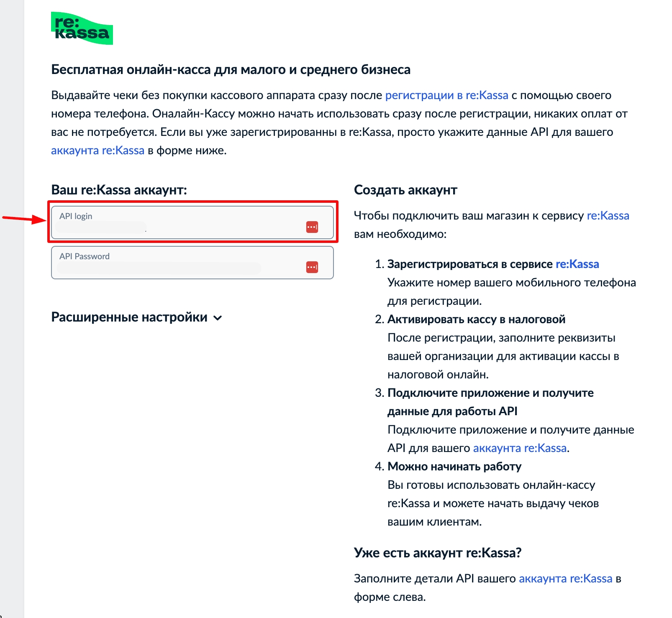
Task: Open 'аккаунта re:Kassa' link in step three
Action: coord(520,448)
